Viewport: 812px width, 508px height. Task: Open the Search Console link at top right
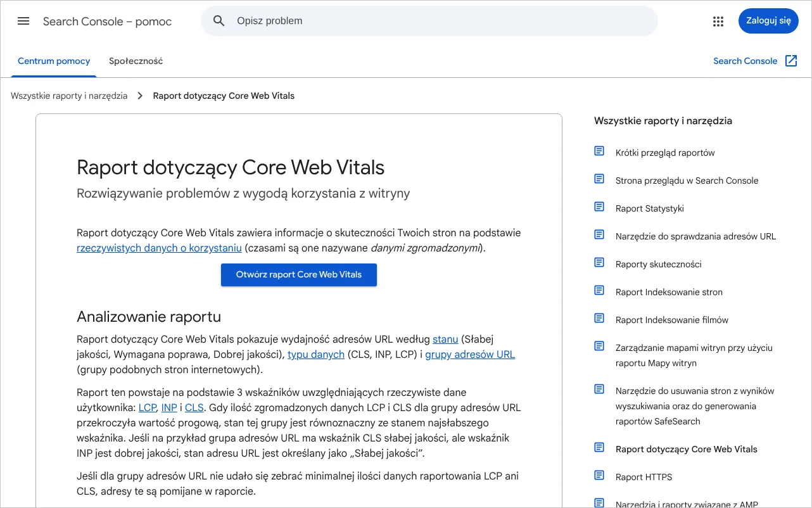coord(745,61)
